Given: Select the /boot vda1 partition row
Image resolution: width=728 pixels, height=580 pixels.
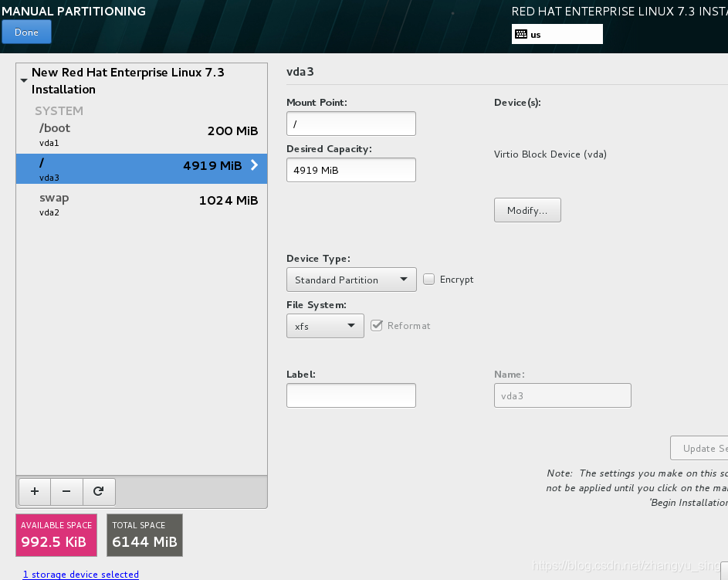Looking at the screenshot, I should [x=141, y=134].
